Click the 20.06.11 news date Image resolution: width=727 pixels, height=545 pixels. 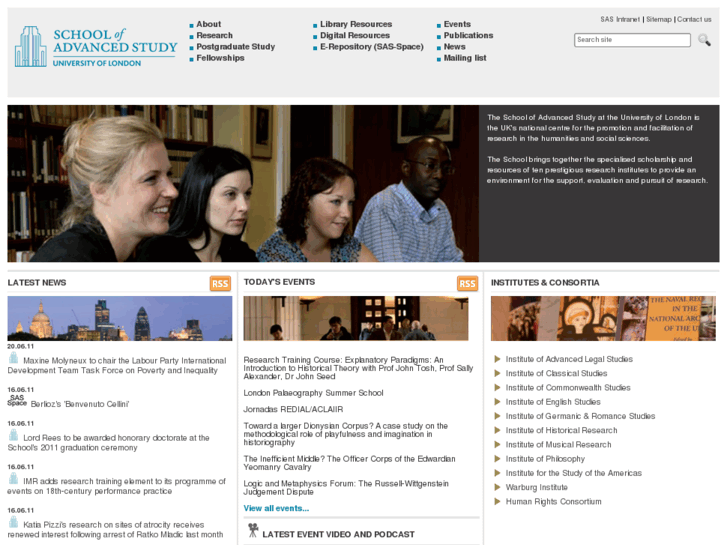(x=20, y=346)
